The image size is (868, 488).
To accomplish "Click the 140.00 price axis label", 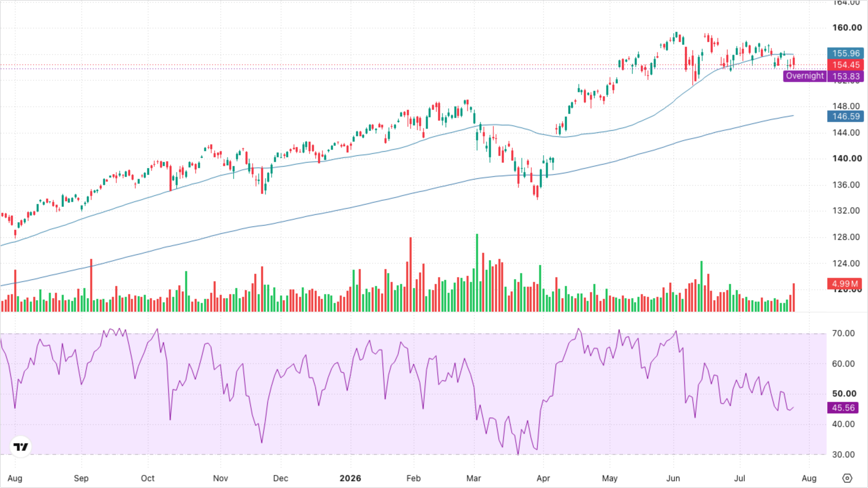I will (847, 158).
